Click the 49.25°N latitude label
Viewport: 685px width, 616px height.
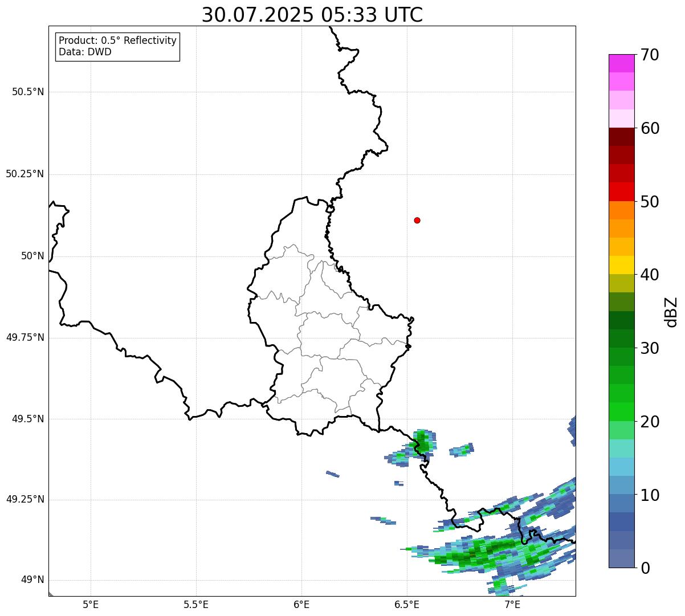tap(25, 500)
